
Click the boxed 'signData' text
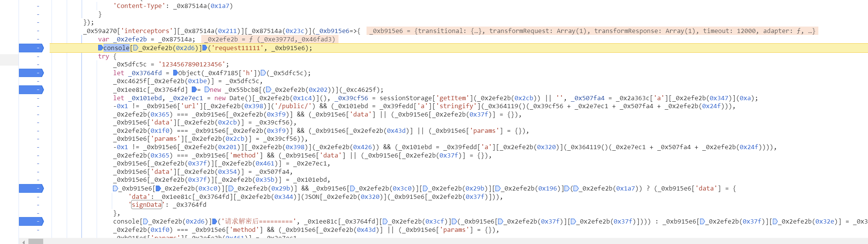pyautogui.click(x=147, y=205)
